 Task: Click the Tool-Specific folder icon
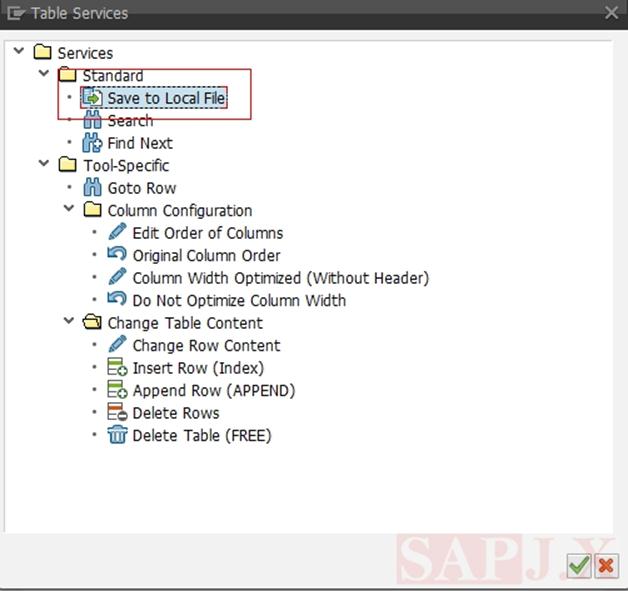coord(67,165)
